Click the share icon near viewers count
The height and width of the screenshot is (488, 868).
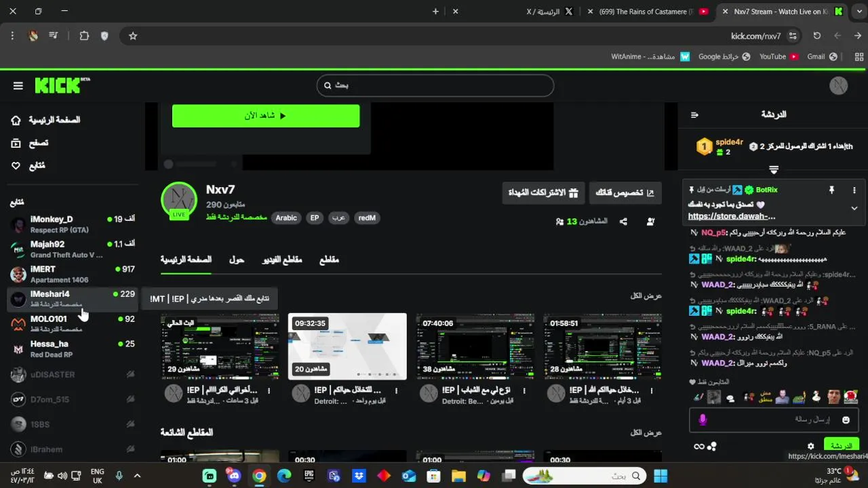623,221
